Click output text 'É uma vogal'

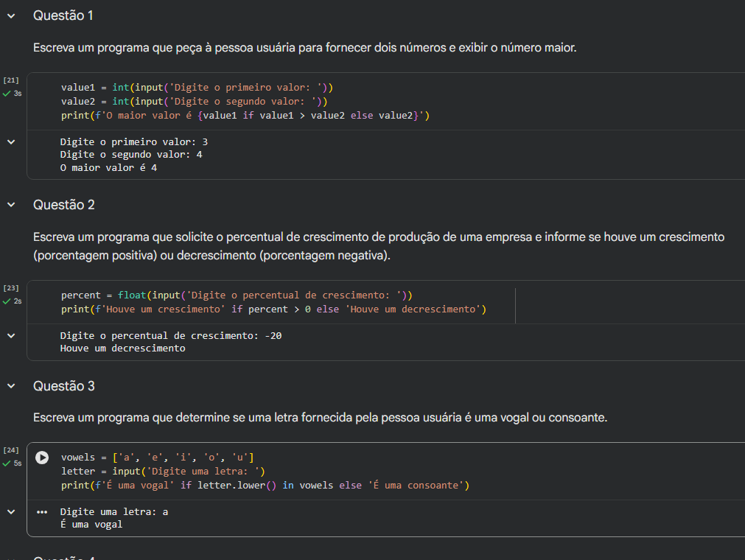tap(91, 525)
